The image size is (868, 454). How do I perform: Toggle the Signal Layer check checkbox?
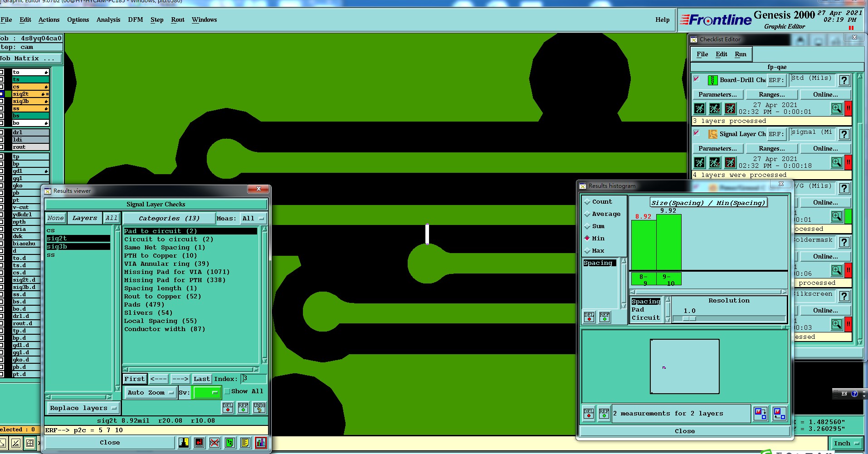coord(697,133)
